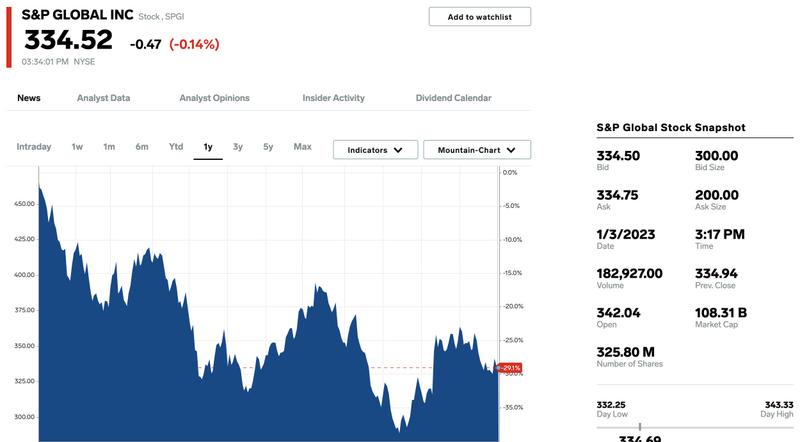Click the 03:34:01 PM NYSE timestamp
This screenshot has height=442, width=800.
(58, 62)
